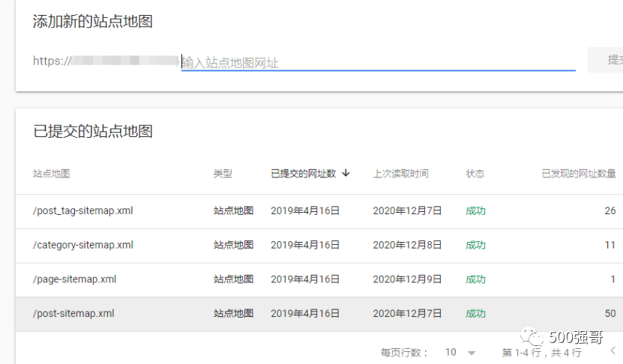
Task: Click the 添加新的站点地图 heading
Action: pos(92,21)
